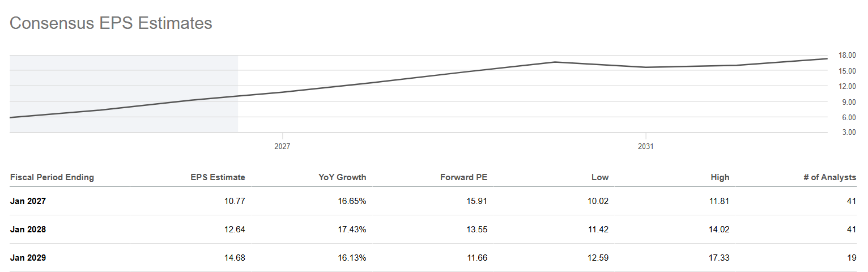Click the Forward PE column header
This screenshot has width=868, height=272.
pyautogui.click(x=463, y=177)
